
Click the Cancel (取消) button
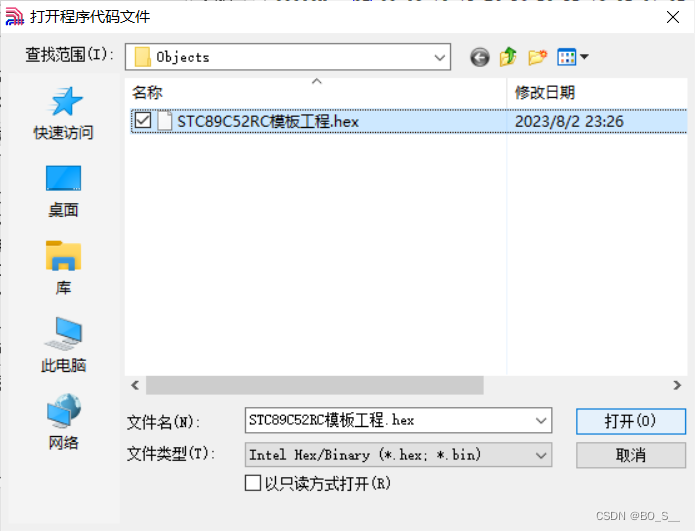click(x=630, y=455)
